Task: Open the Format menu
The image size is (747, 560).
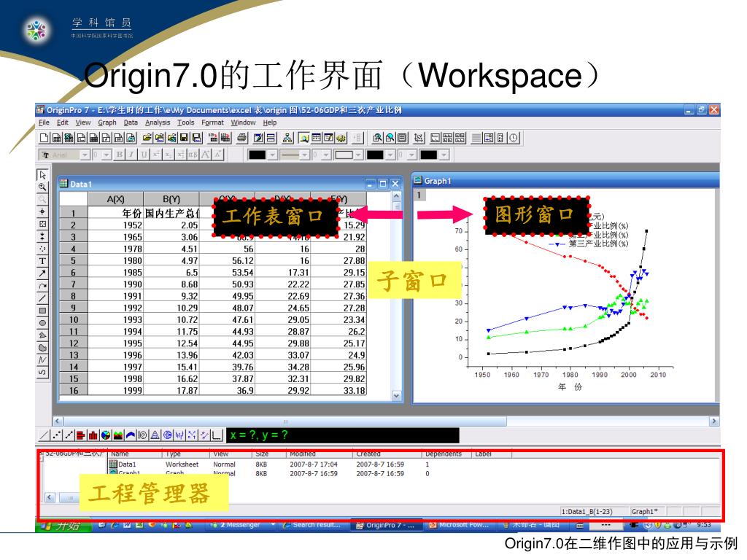Action: (x=212, y=122)
